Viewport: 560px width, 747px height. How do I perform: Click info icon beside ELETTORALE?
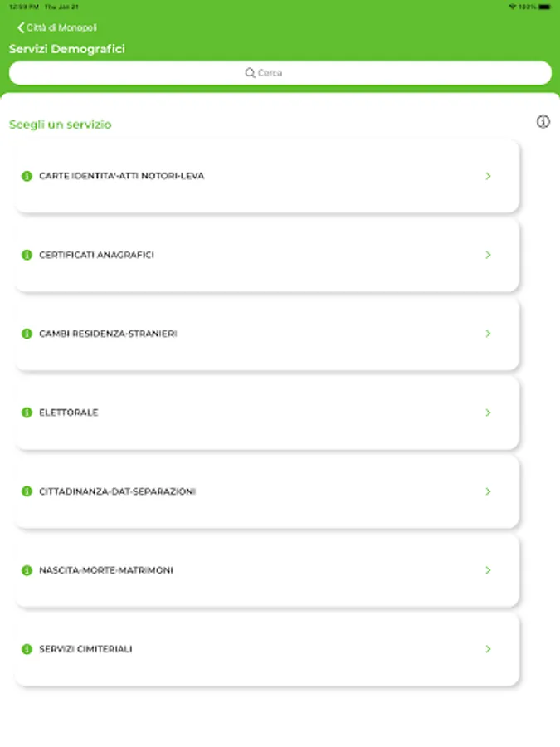27,413
